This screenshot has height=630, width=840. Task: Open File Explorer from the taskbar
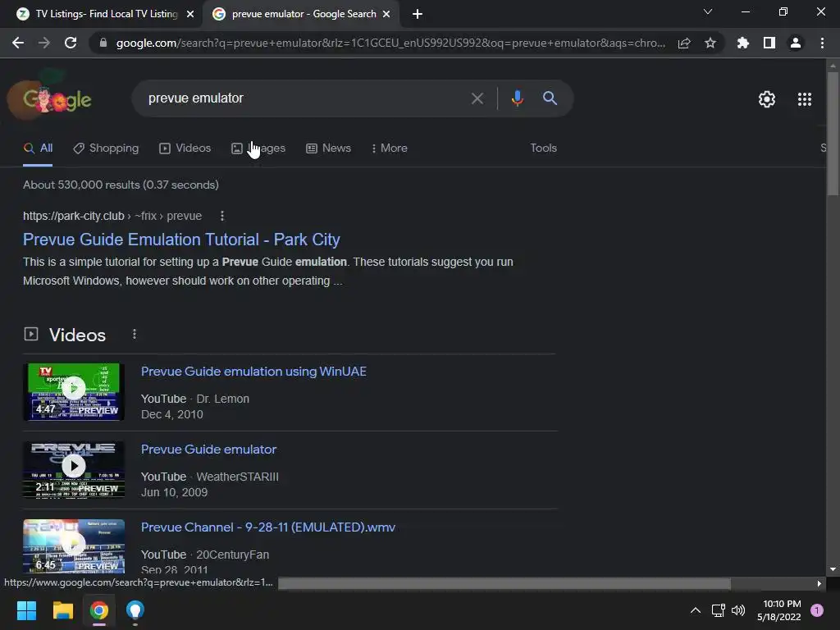coord(62,610)
